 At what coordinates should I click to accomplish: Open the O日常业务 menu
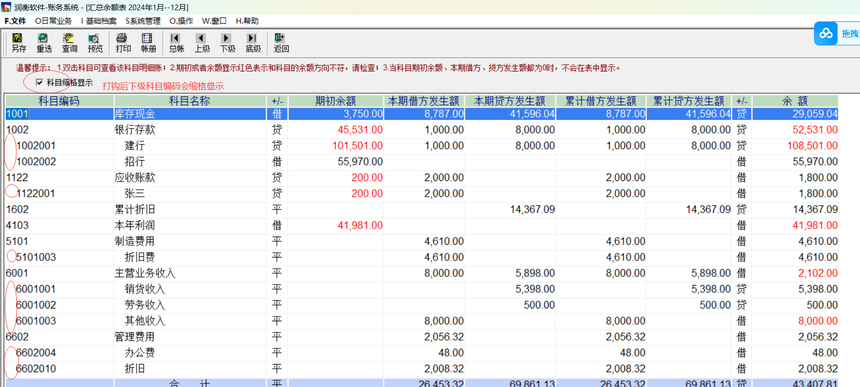[53, 21]
